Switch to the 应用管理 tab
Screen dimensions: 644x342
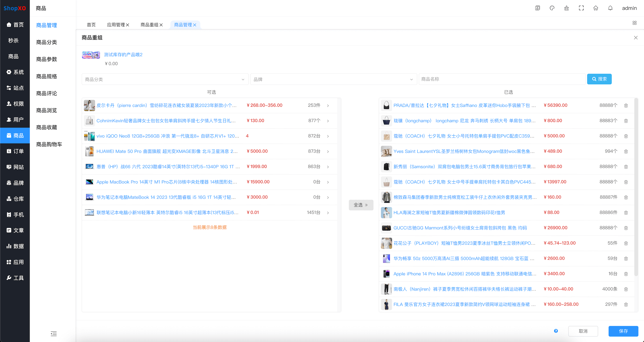tap(116, 25)
